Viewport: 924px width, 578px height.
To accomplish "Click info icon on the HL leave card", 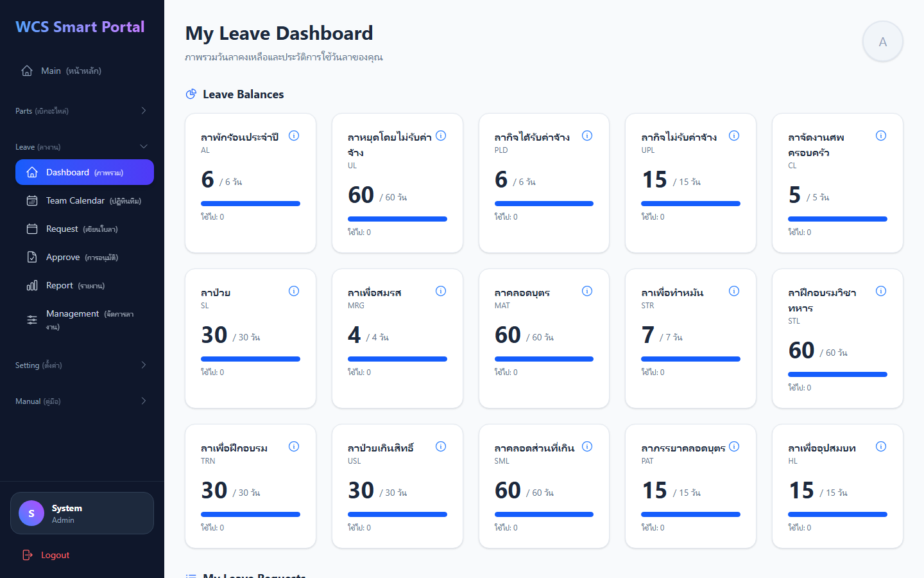I will pos(881,446).
